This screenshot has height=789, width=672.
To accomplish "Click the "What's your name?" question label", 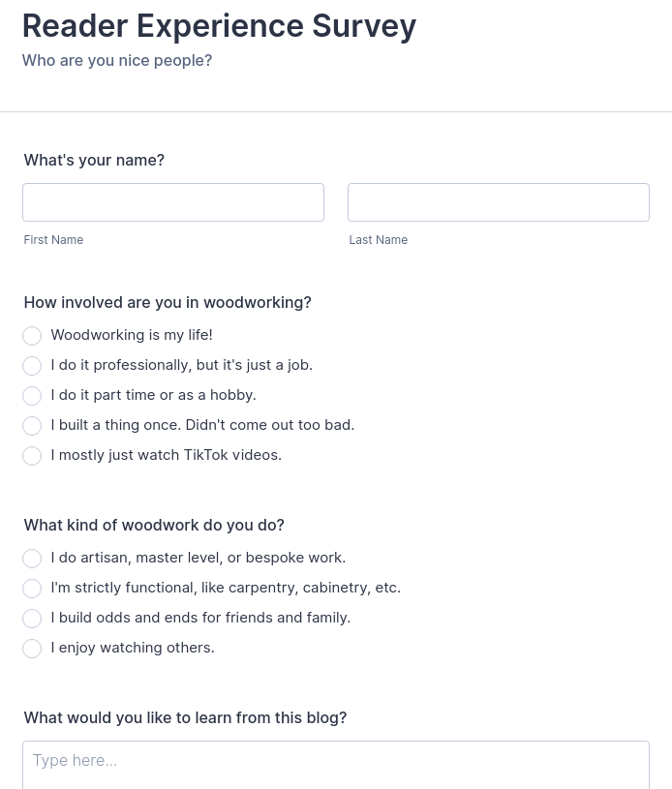I will (94, 161).
